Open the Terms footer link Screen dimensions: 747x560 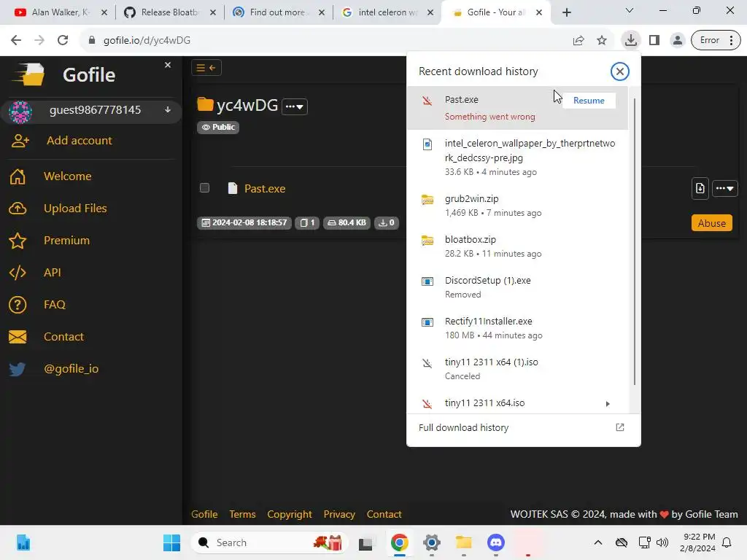tap(242, 514)
